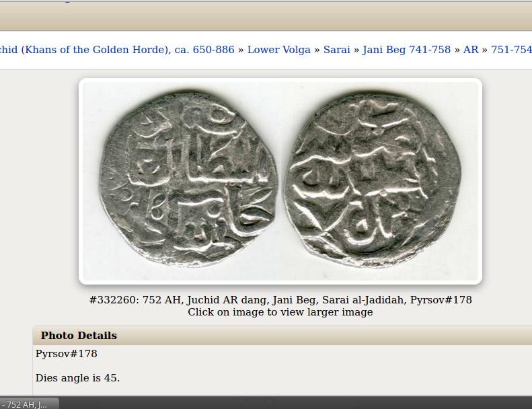Select the Pyrsov#178 text under Photo Details

pyautogui.click(x=66, y=354)
